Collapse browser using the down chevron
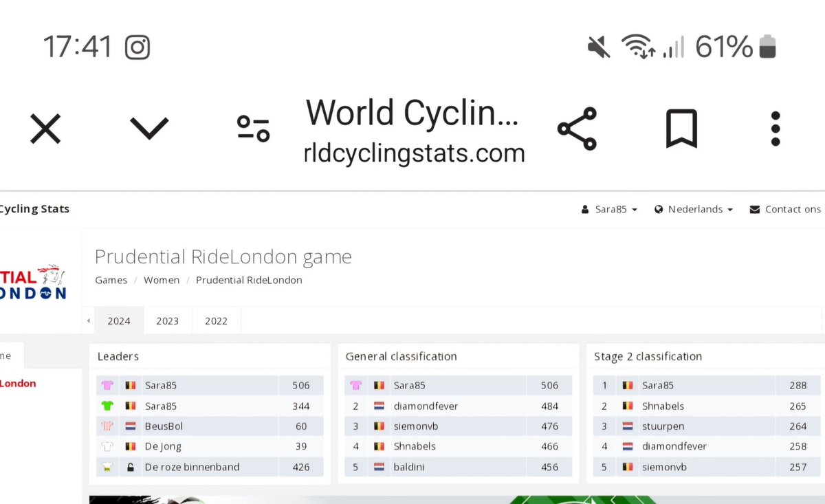Viewport: 825px width, 504px height. click(x=149, y=129)
